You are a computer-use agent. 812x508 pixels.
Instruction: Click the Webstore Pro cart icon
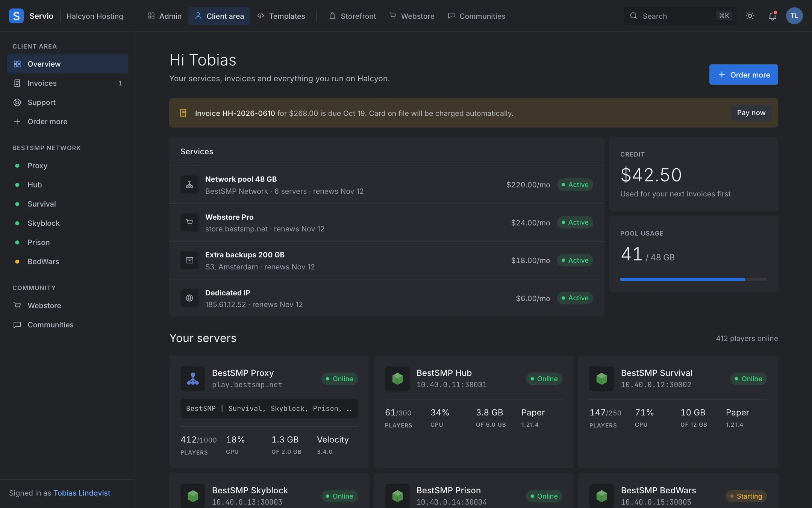tap(189, 222)
